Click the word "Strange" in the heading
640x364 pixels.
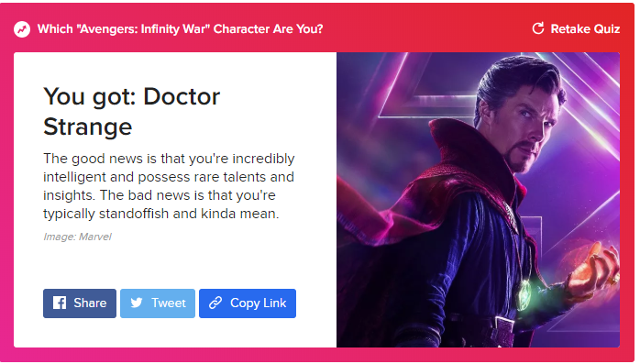point(88,127)
